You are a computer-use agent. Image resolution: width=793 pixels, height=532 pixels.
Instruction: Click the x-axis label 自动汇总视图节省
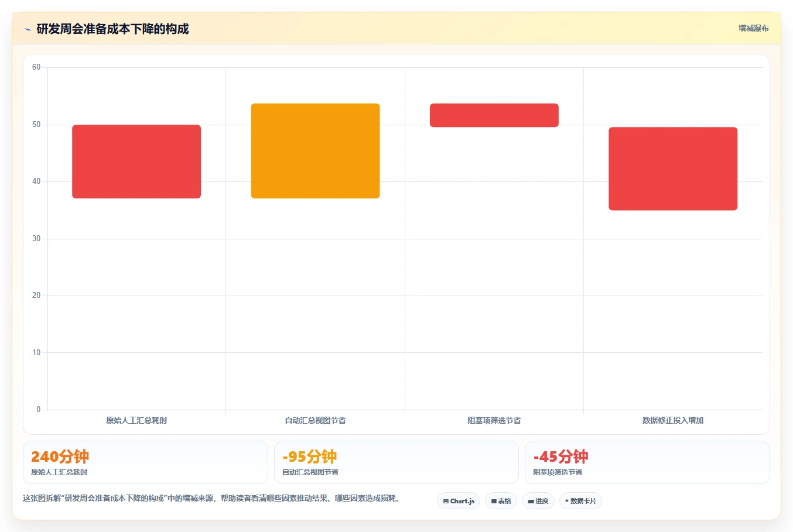[x=315, y=420]
